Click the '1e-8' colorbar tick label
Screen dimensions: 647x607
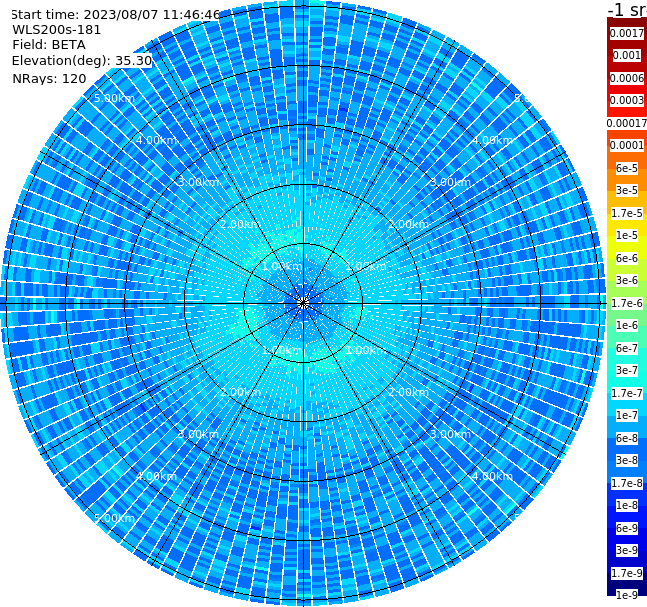point(627,505)
